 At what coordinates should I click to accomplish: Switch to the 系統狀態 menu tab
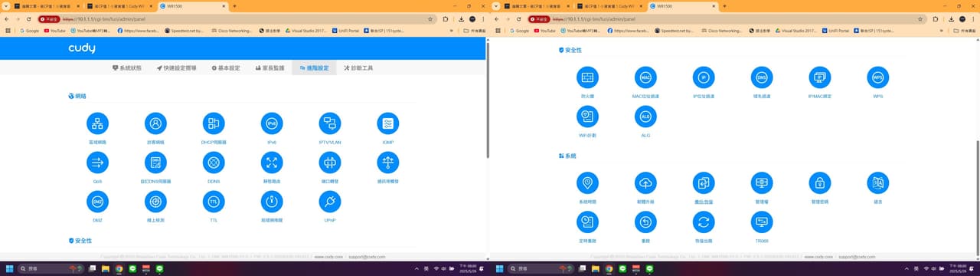coord(126,68)
